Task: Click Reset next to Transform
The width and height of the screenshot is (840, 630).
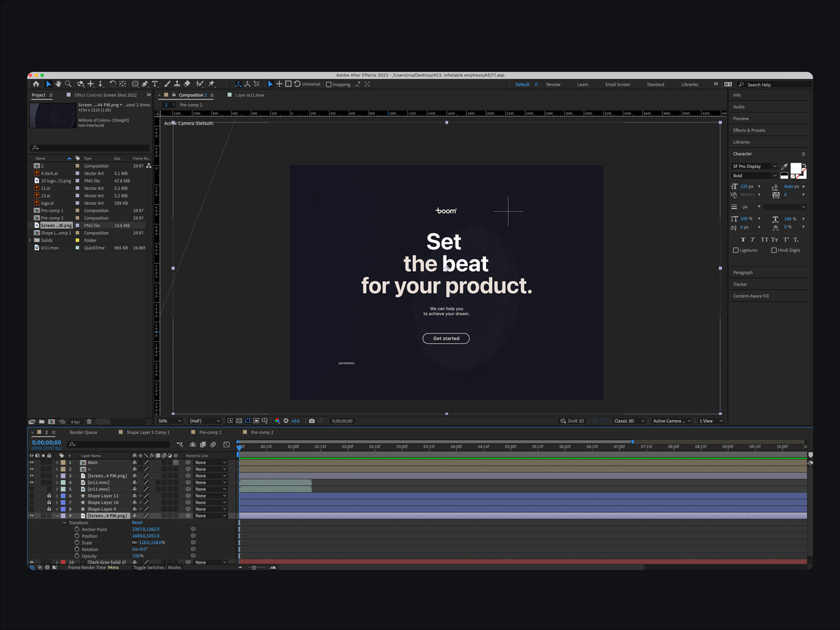Action: tap(137, 523)
